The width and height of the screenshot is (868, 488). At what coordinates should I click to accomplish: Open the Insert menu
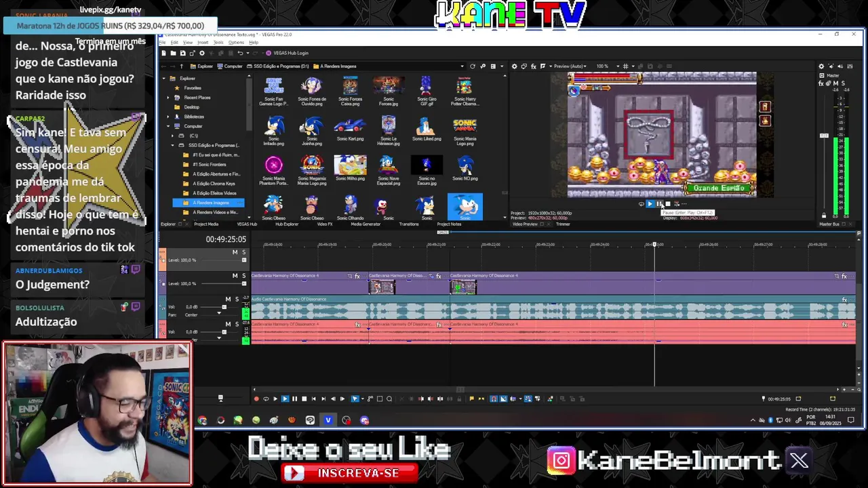coord(203,42)
